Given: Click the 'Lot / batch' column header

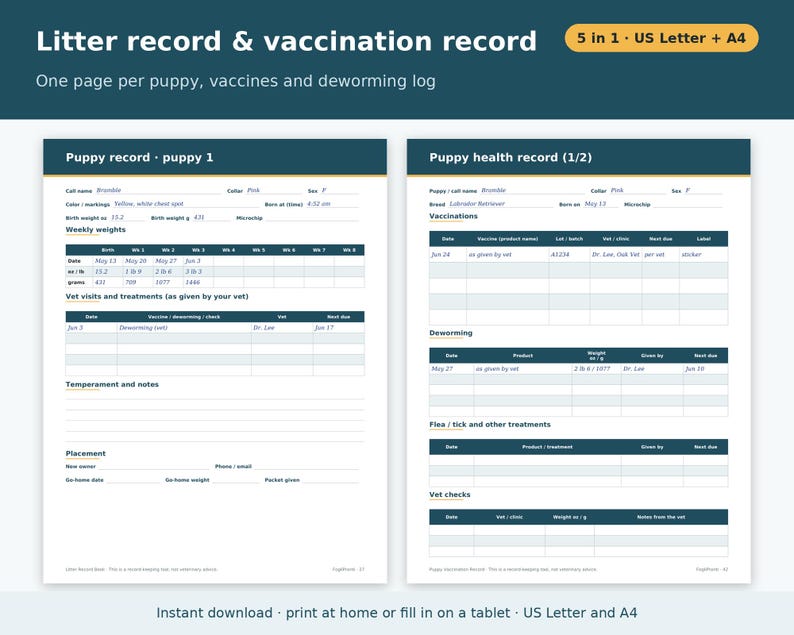Looking at the screenshot, I should point(569,239).
